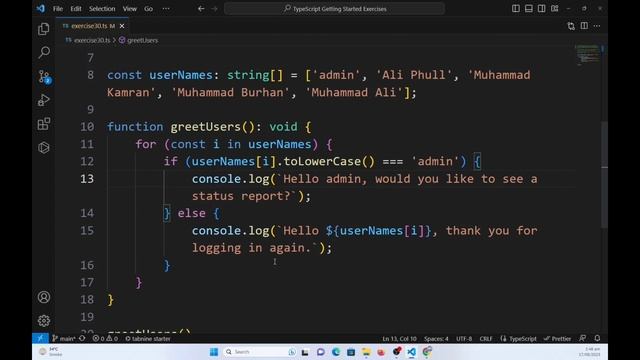
Task: Expand the menu bar overflow ellipsis
Action: tap(166, 9)
